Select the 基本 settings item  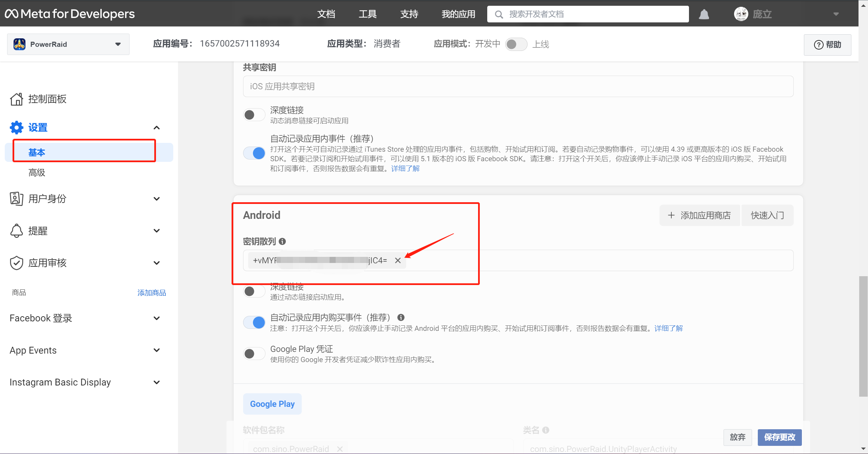click(89, 152)
